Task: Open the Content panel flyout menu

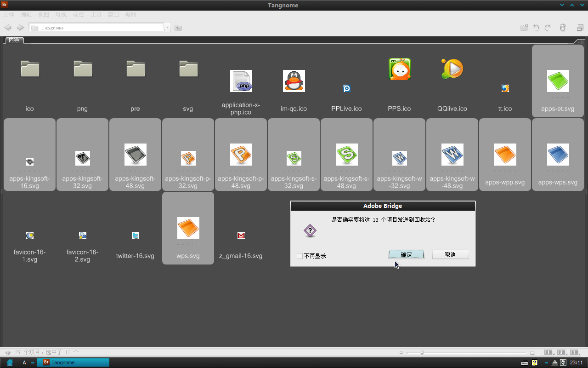Action: click(580, 41)
